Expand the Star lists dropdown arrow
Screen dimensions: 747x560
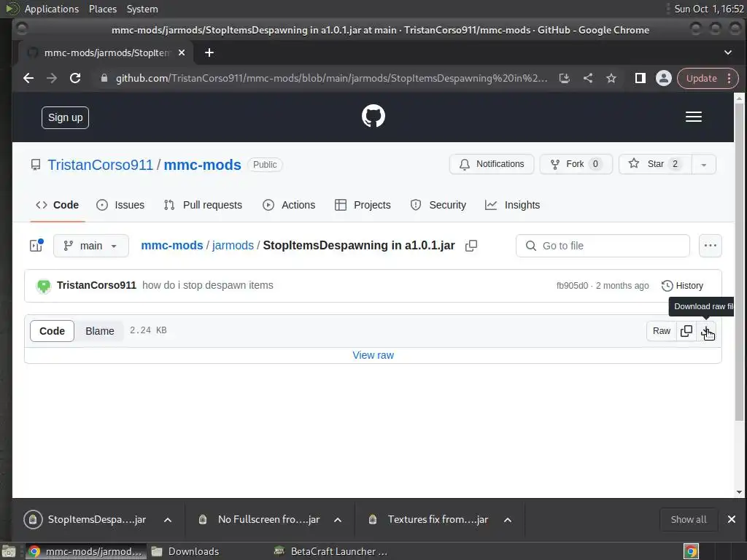704,164
